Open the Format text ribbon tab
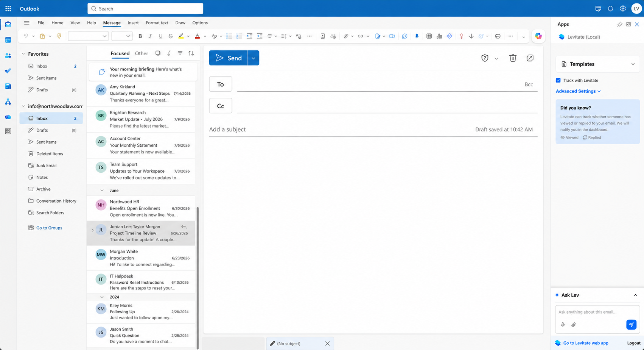This screenshot has width=644, height=350. click(x=157, y=23)
